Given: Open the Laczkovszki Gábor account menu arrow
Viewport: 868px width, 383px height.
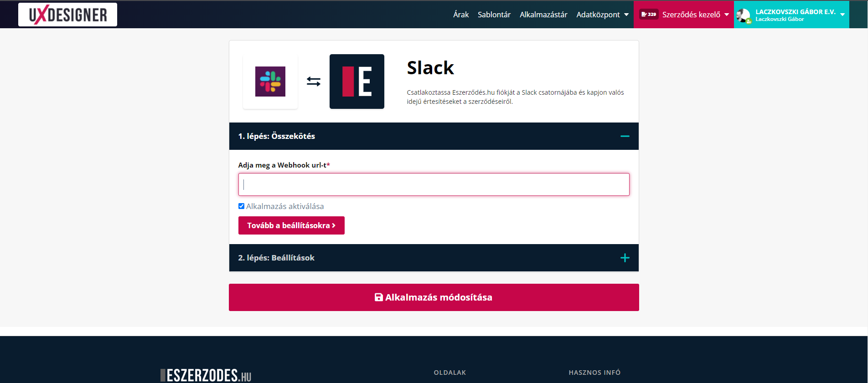Looking at the screenshot, I should click(x=842, y=15).
